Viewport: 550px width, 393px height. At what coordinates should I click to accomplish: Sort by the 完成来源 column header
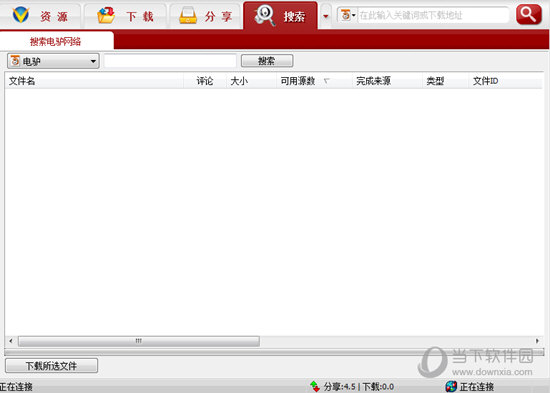[x=387, y=81]
